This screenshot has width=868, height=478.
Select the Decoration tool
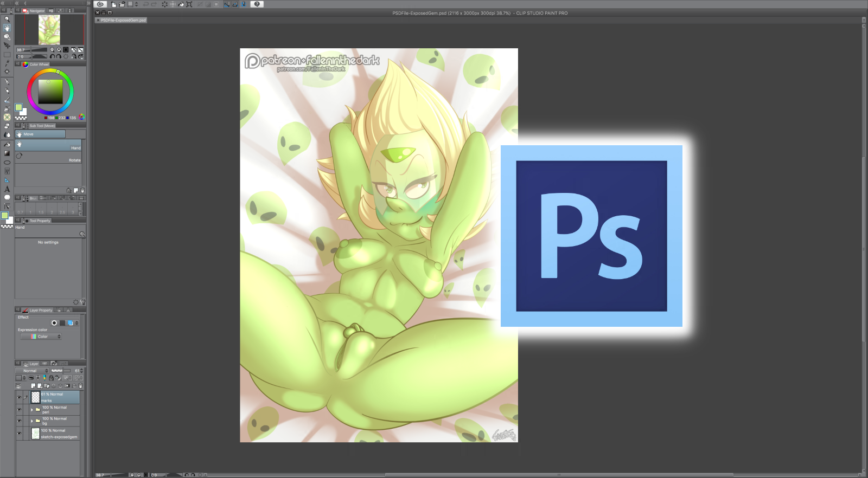pos(7,117)
